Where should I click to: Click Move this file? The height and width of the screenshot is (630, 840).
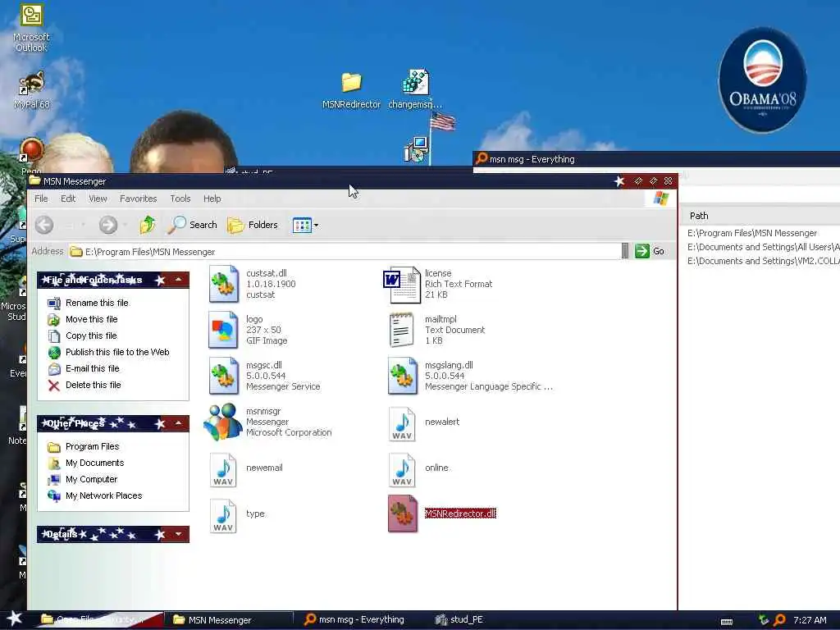point(91,319)
